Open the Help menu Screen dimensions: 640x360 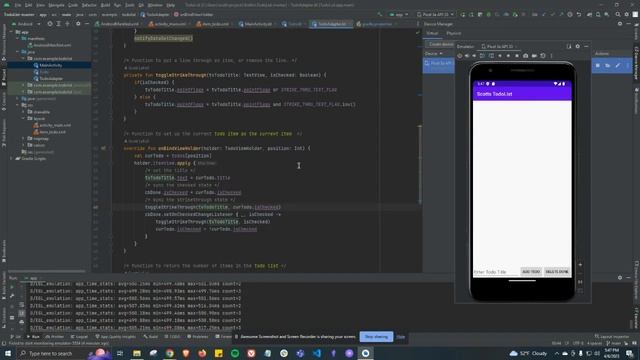point(171,5)
